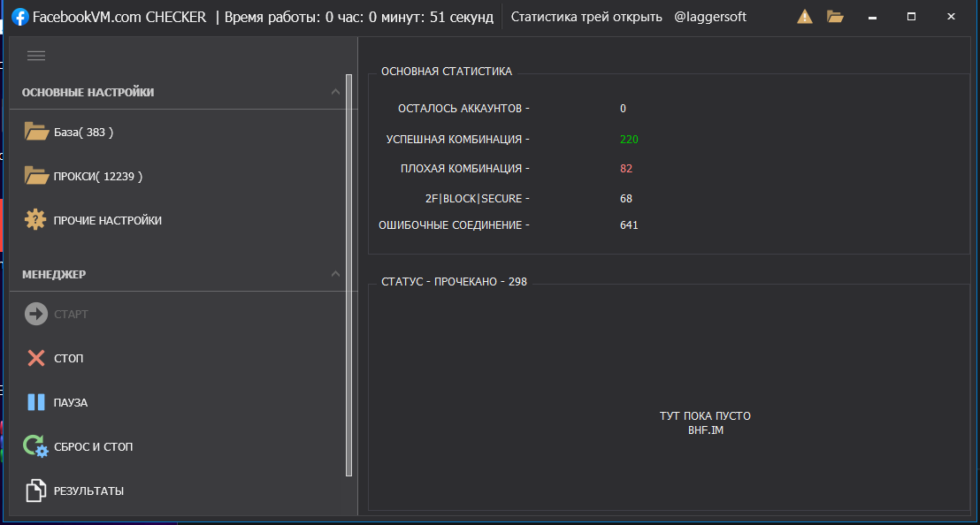Click the Facebook logo in title bar
This screenshot has width=980, height=525.
[x=20, y=17]
